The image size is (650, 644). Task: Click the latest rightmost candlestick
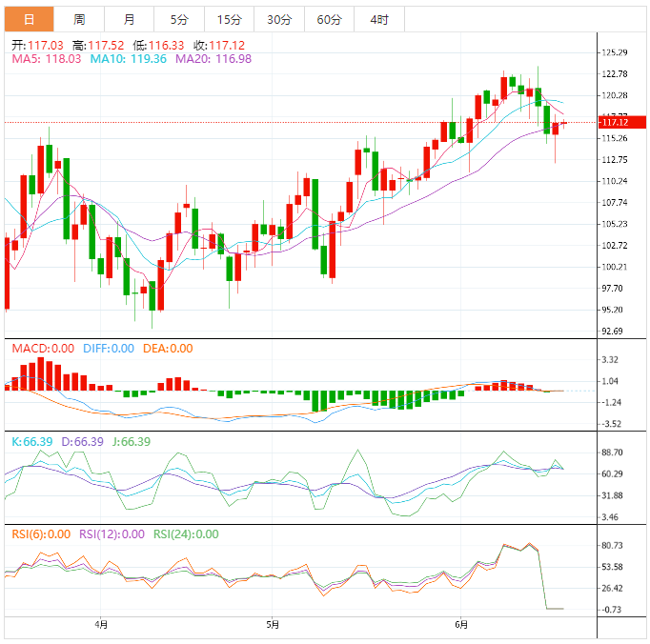(564, 123)
